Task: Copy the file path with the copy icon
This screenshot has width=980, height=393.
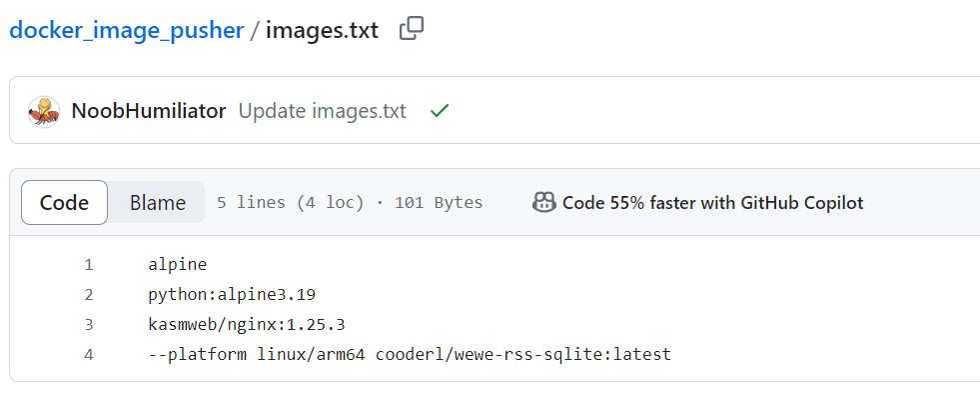Action: 412,29
